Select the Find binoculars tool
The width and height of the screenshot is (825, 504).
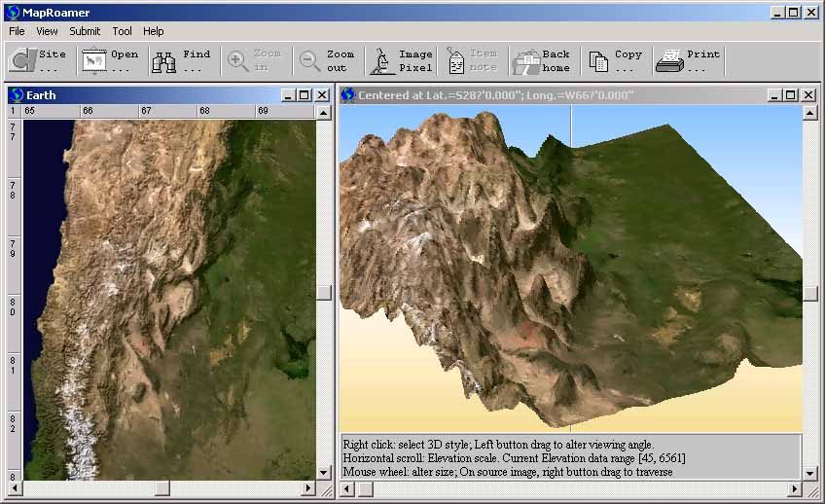click(163, 62)
